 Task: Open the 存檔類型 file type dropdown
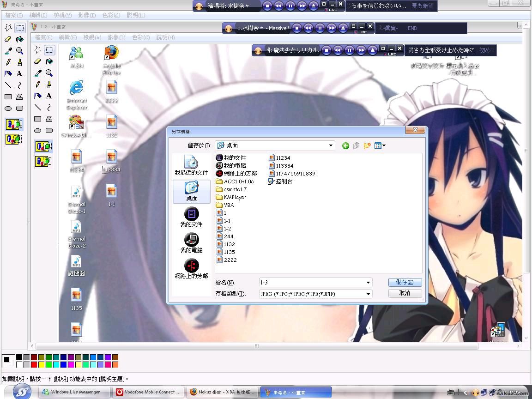coord(368,294)
